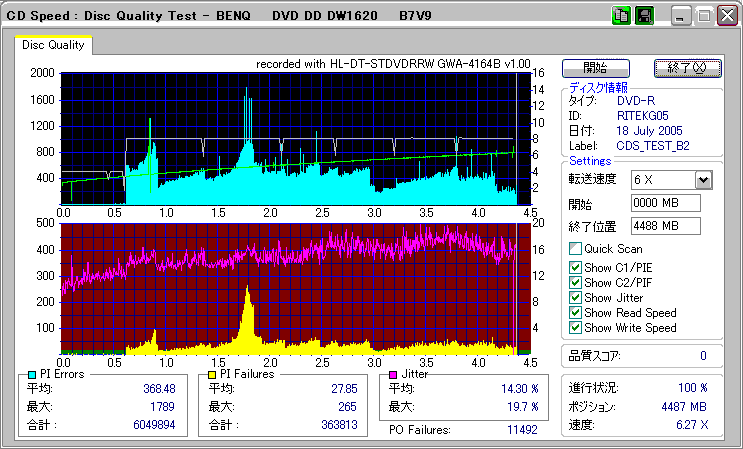The height and width of the screenshot is (449, 743).
Task: Uncheck Show C1/PIE
Action: click(575, 268)
